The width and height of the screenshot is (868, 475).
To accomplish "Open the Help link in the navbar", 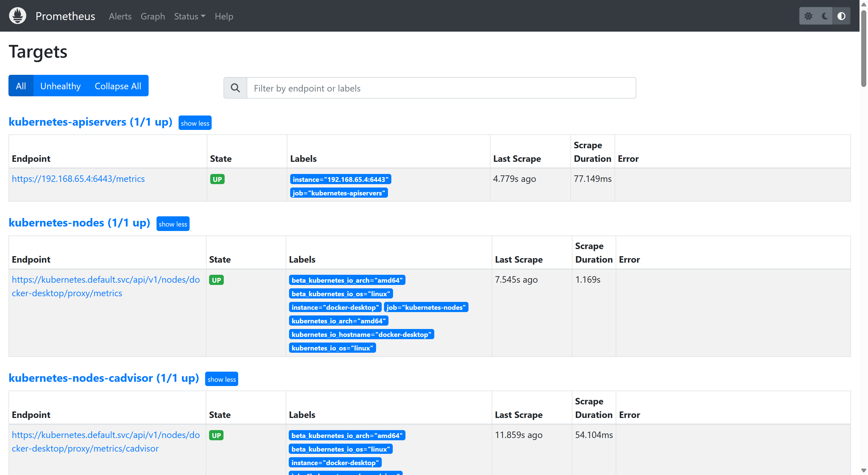I will click(224, 16).
